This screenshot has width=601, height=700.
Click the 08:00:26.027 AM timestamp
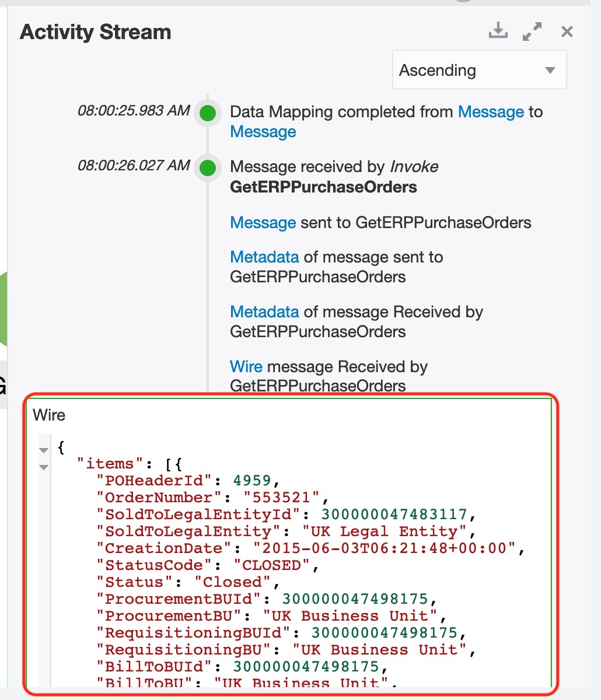[134, 166]
